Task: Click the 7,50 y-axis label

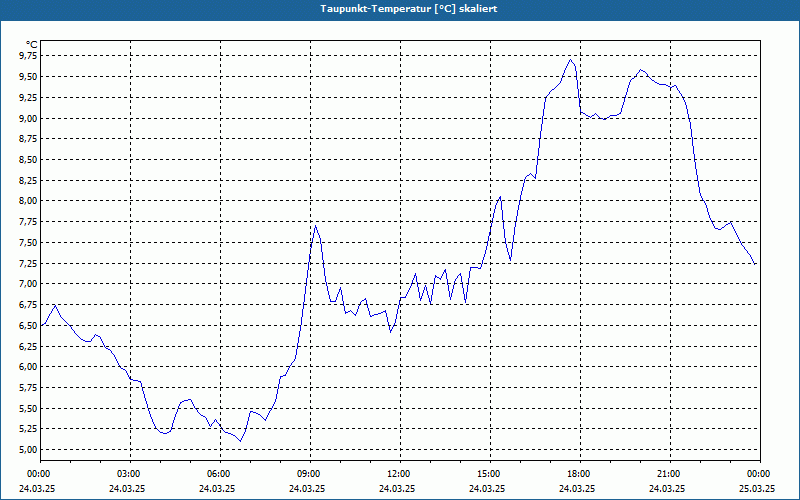Action: tap(29, 243)
